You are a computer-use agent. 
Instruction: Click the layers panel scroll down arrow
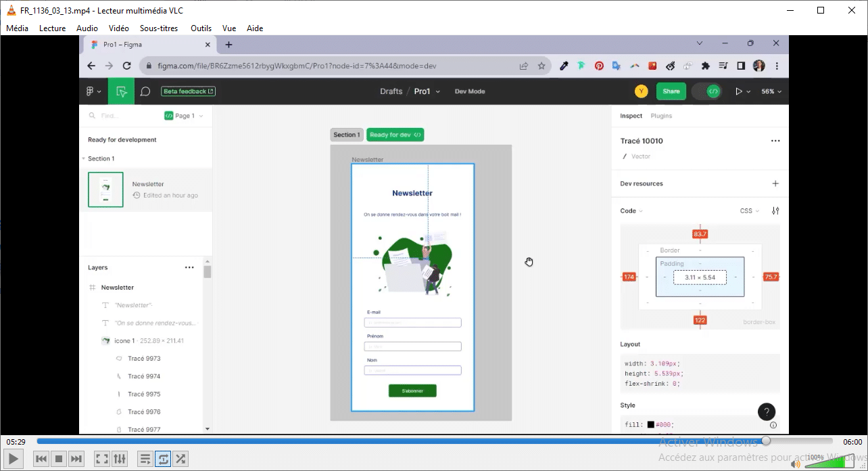pyautogui.click(x=208, y=429)
